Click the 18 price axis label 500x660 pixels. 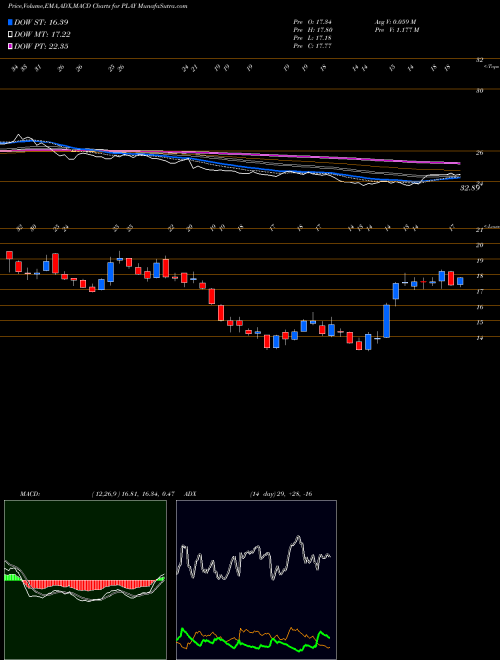coord(479,276)
